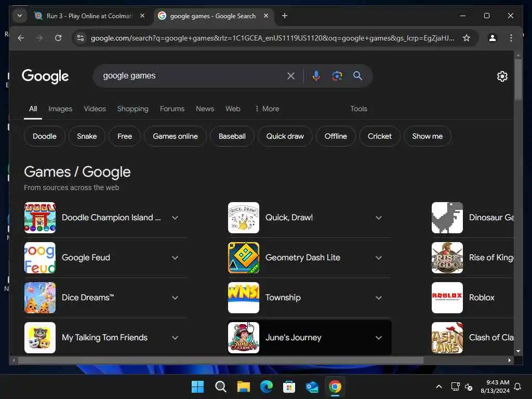This screenshot has width=532, height=399.
Task: Open the Quick, Draw! game icon
Action: (x=244, y=218)
